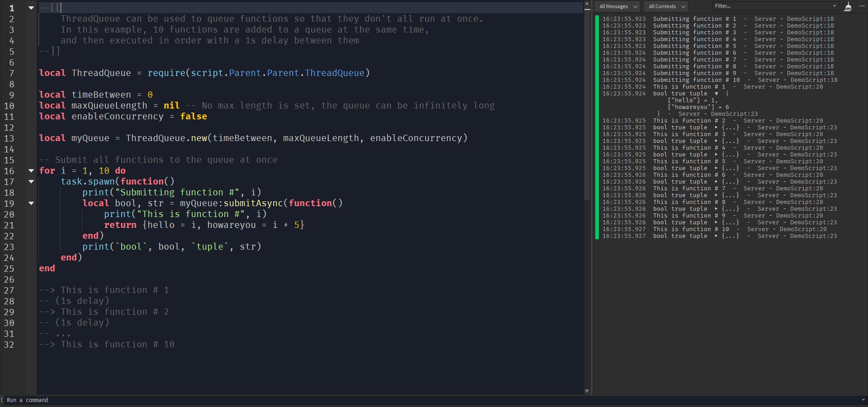Open the All Contexts dropdown
868x407 pixels.
665,6
